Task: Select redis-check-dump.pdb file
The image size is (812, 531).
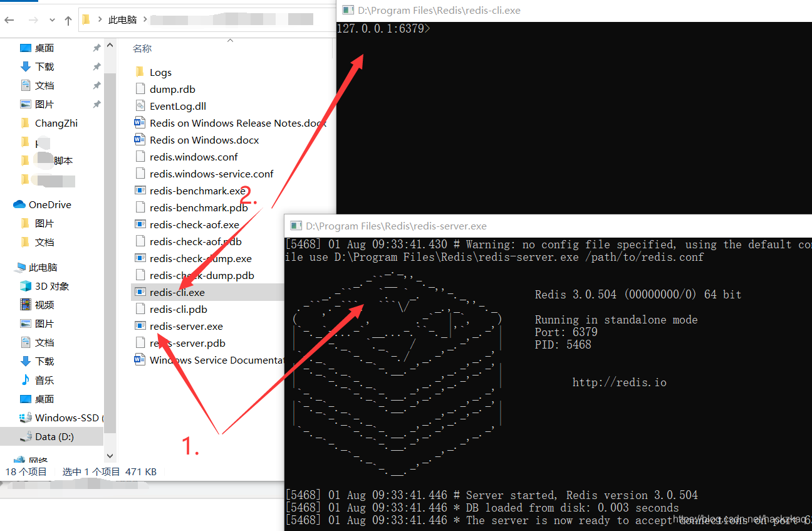Action: pos(202,275)
